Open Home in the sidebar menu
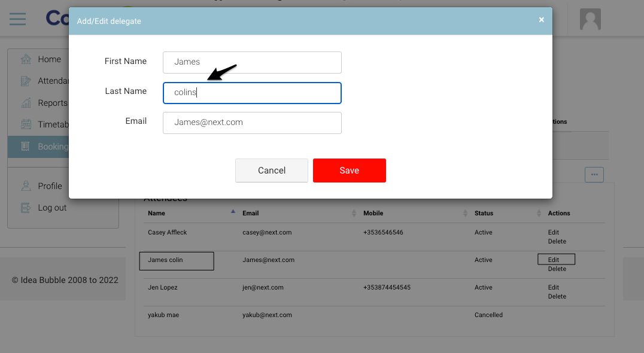Screen dimensions: 644x353 [49, 59]
